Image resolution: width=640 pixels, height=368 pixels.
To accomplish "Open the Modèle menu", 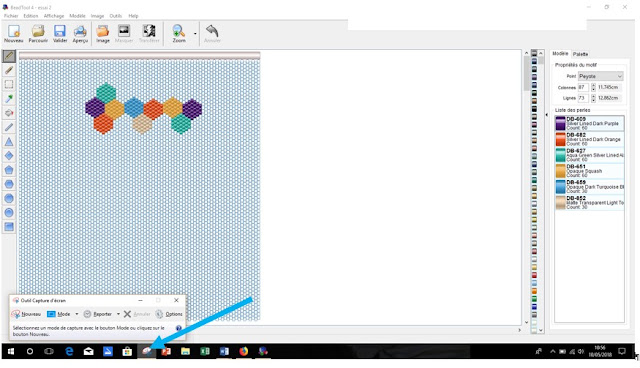I will [77, 16].
